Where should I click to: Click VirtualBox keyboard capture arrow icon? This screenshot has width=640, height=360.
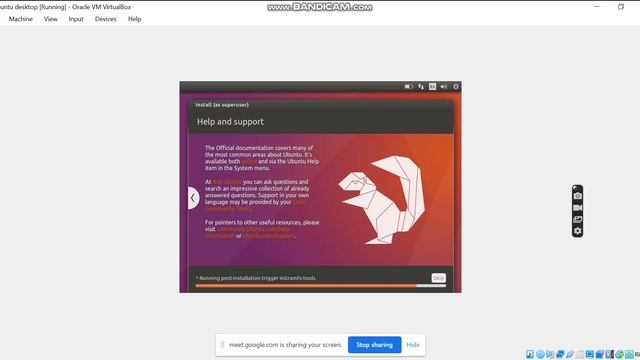[x=629, y=354]
